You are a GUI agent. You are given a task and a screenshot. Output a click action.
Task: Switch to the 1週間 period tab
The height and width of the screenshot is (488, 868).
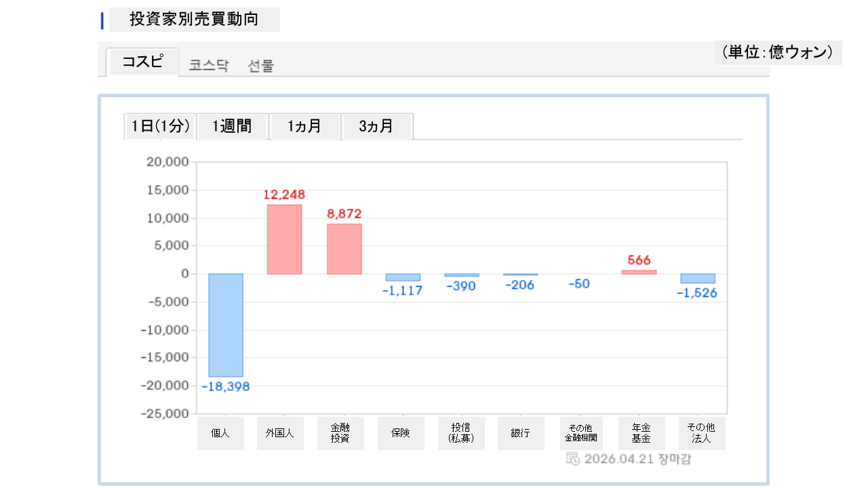(233, 127)
